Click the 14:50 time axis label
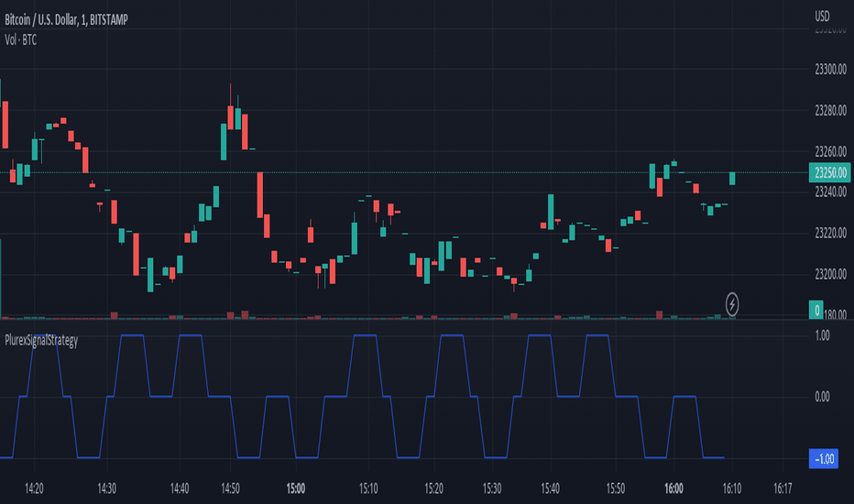Viewport: 854px width, 504px height. (230, 488)
